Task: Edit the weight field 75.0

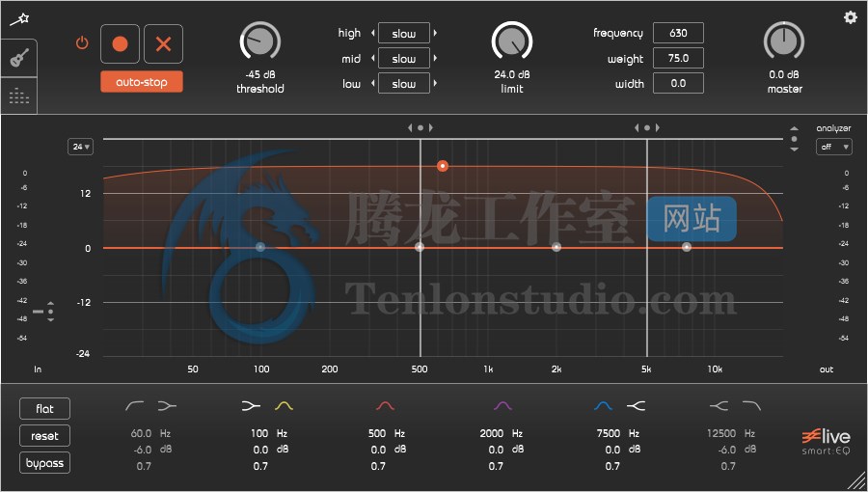Action: 678,58
